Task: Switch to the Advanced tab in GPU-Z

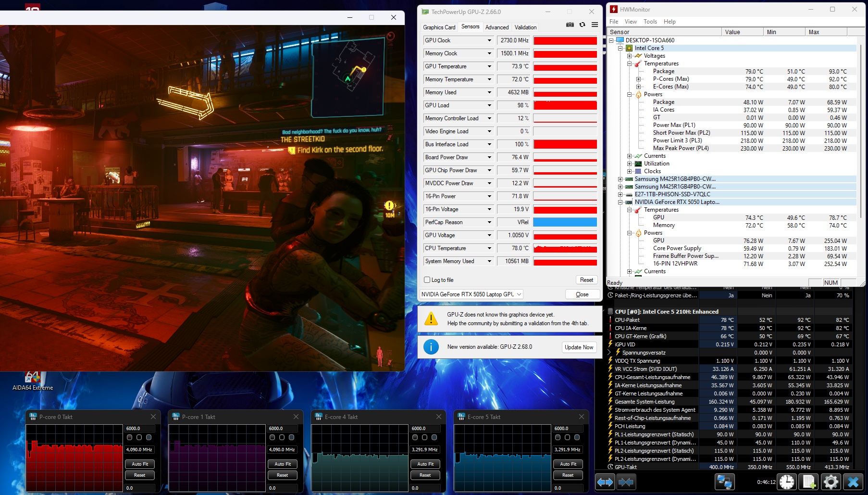Action: click(496, 27)
